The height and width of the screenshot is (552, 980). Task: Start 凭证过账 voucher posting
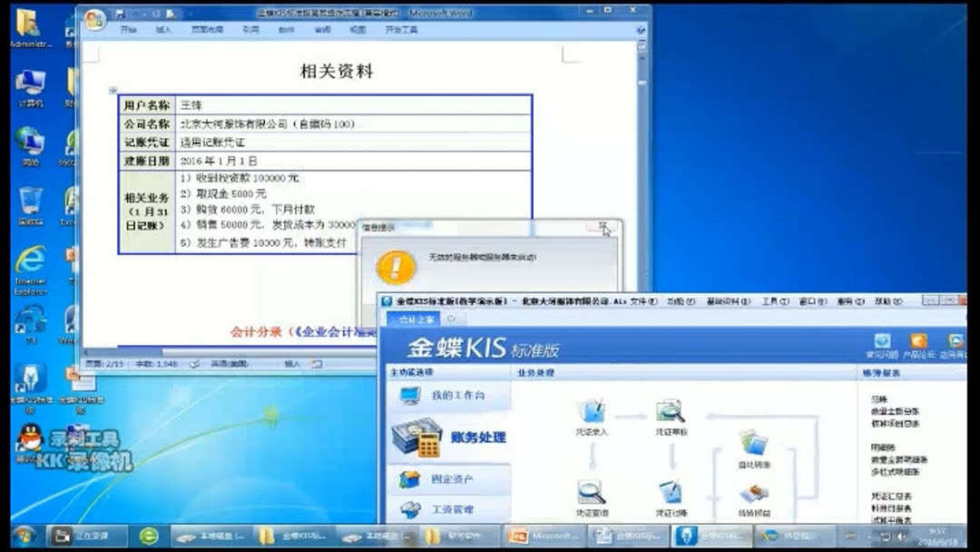click(671, 494)
